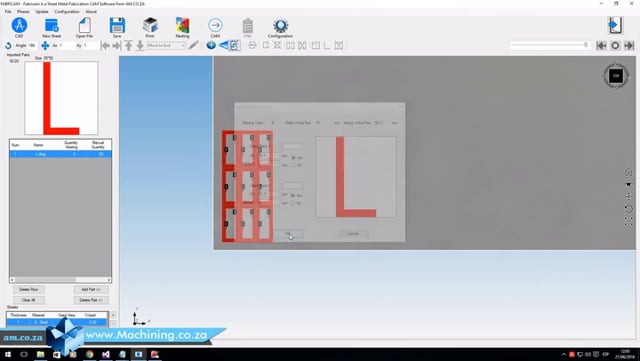Click the Sheets list up arrow
This screenshot has width=640, height=361.
pyautogui.click(x=113, y=315)
